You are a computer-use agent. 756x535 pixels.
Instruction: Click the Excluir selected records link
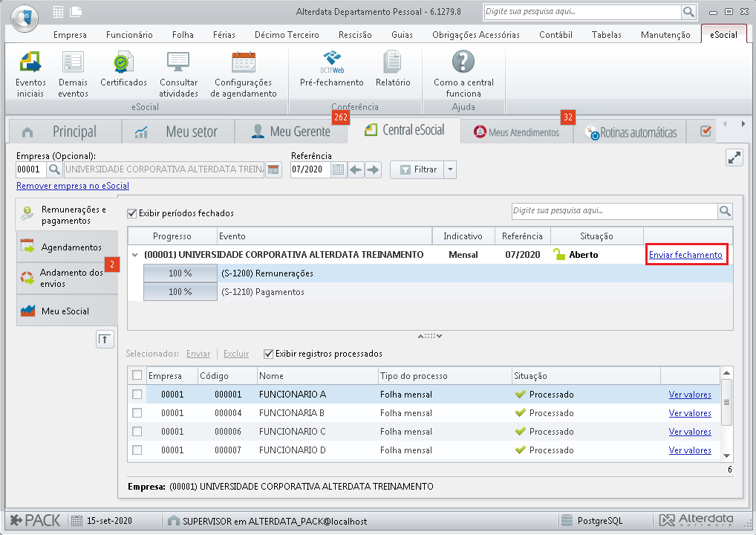coord(235,354)
